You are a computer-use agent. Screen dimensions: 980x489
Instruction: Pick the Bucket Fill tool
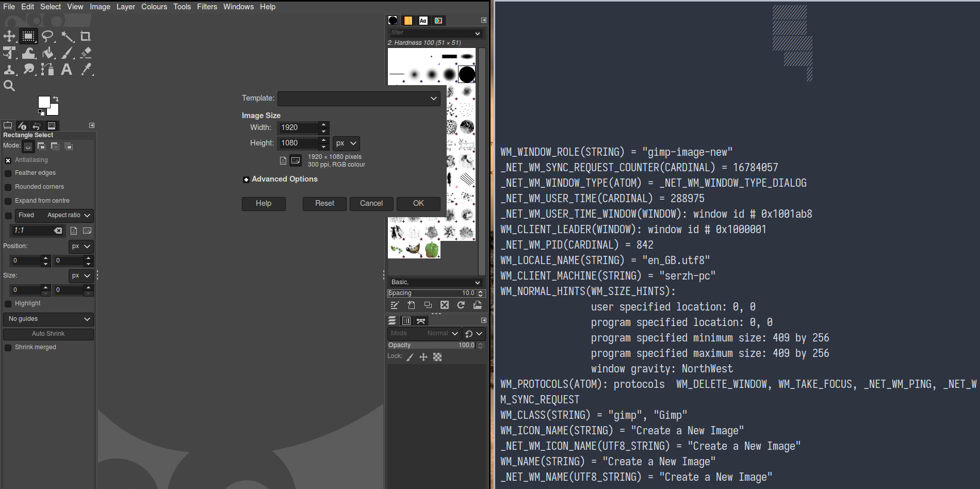point(47,53)
